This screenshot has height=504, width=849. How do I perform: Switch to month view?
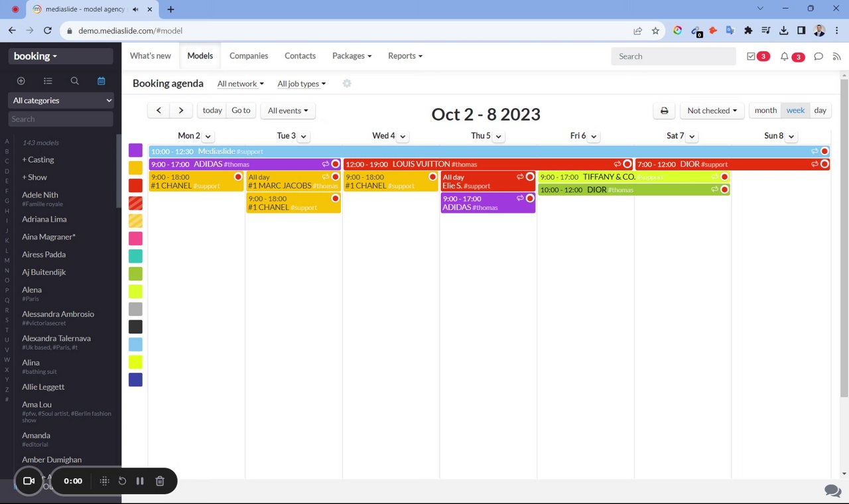tap(765, 111)
